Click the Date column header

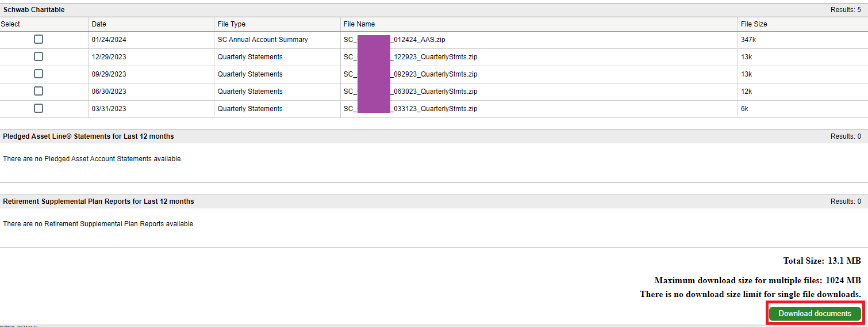[99, 24]
